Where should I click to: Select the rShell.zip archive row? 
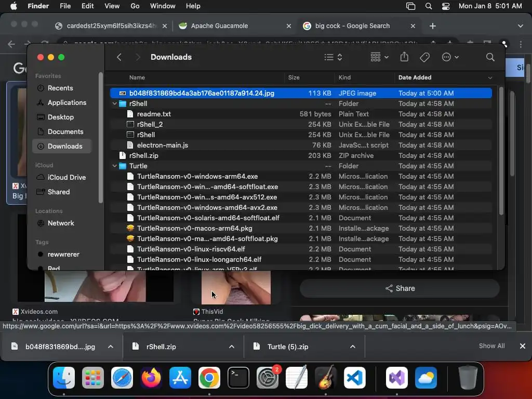301,156
